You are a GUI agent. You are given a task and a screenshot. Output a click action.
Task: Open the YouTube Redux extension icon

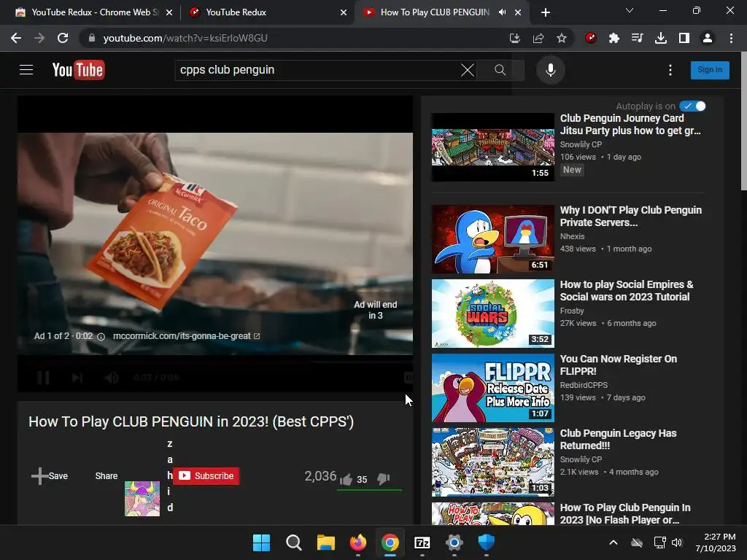click(x=591, y=38)
